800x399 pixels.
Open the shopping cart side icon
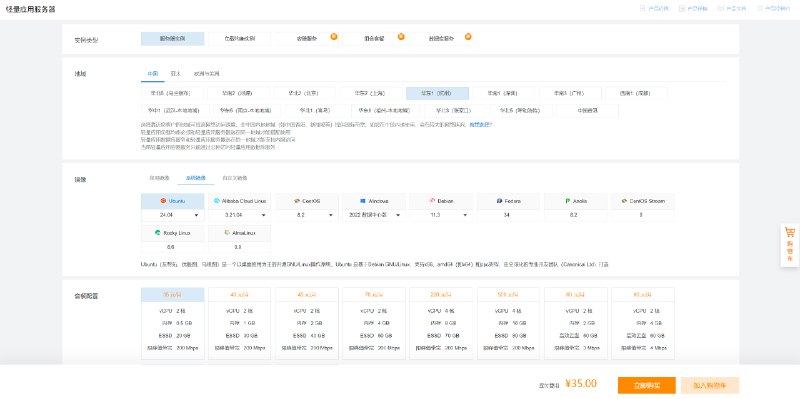(x=790, y=233)
